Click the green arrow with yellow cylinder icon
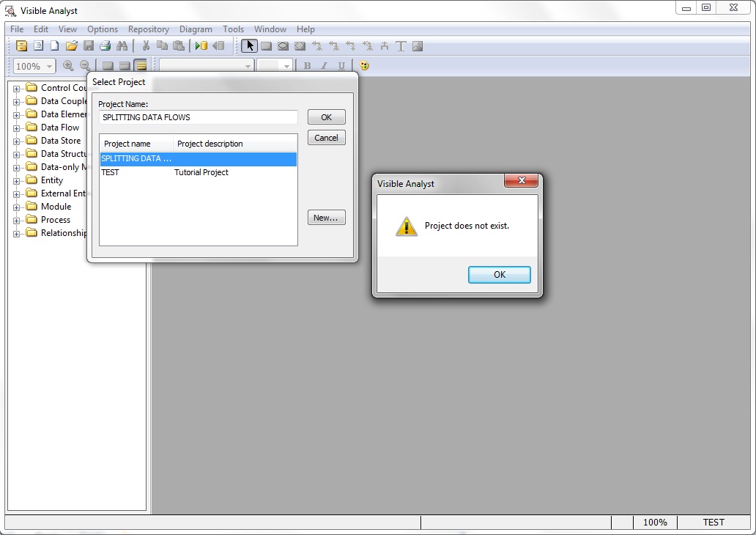Image resolution: width=756 pixels, height=535 pixels. 201,46
